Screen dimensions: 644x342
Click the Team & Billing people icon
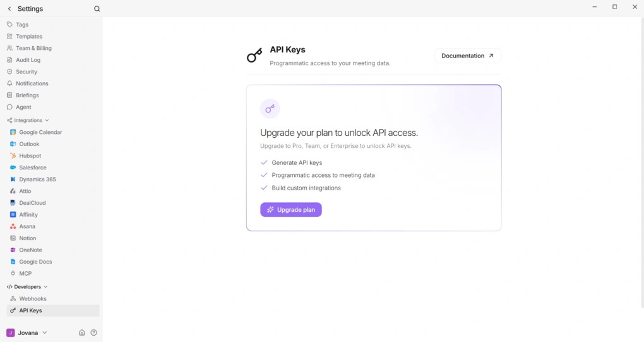(9, 48)
